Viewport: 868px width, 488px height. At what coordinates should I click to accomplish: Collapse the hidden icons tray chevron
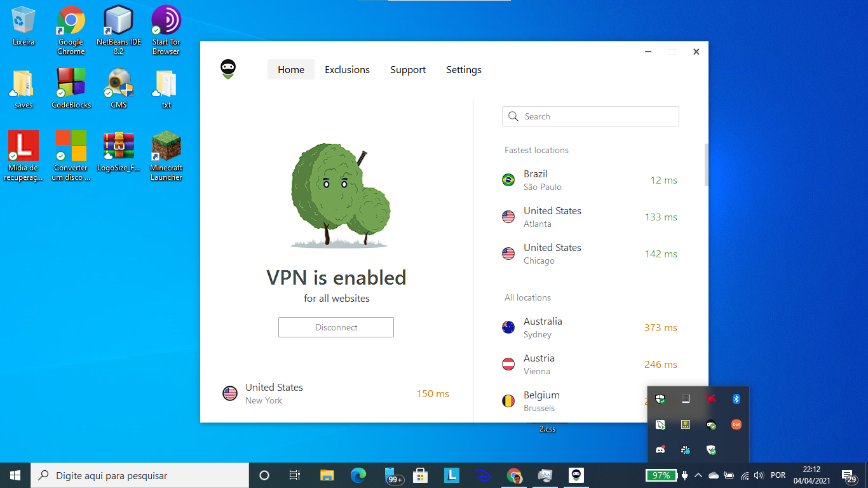(x=698, y=475)
